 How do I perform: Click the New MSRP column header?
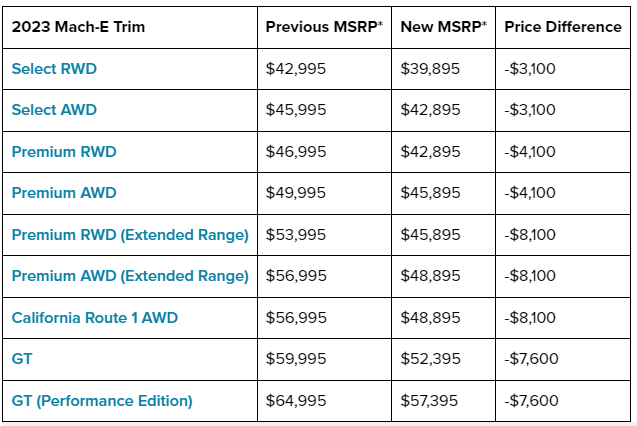(443, 27)
